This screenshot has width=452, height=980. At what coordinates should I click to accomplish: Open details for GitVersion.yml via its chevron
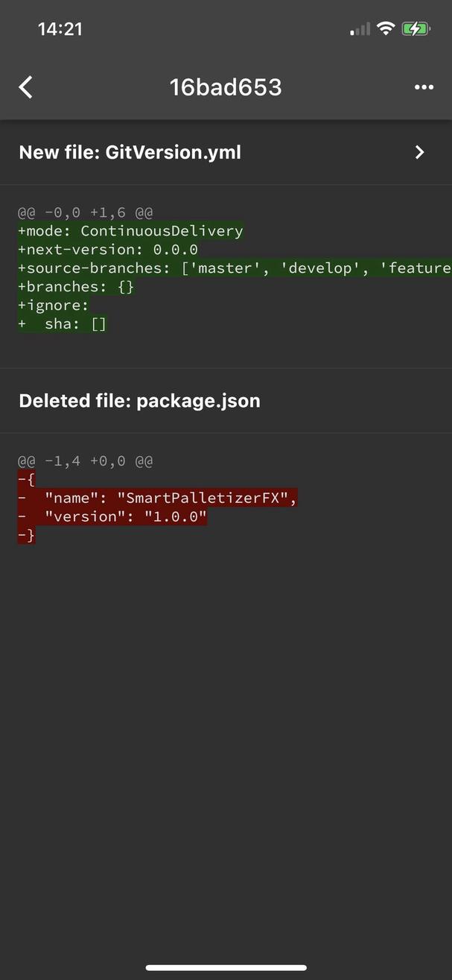click(x=418, y=152)
